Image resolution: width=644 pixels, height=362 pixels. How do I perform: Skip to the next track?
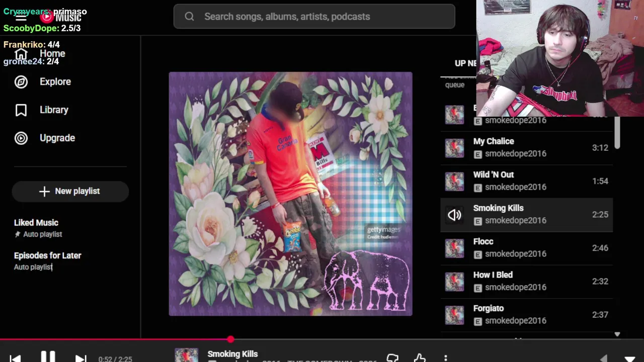80,358
